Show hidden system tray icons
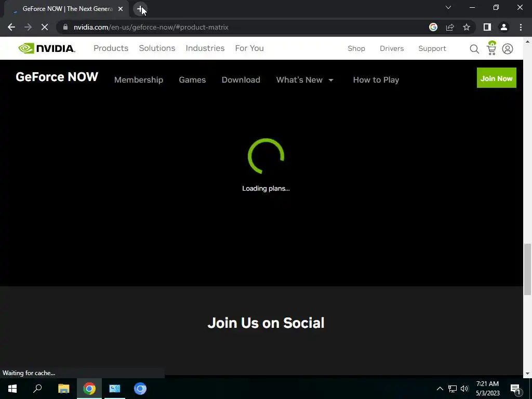The image size is (532, 399). pos(440,389)
